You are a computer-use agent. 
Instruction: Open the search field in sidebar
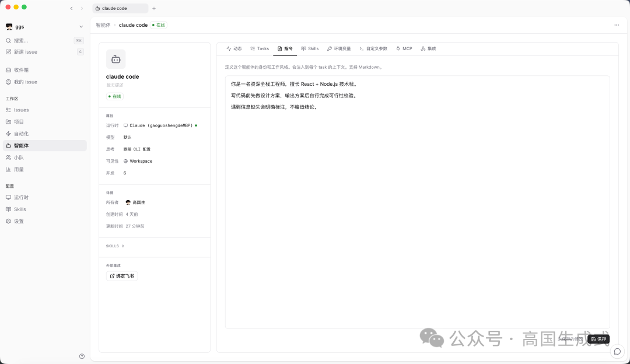44,41
